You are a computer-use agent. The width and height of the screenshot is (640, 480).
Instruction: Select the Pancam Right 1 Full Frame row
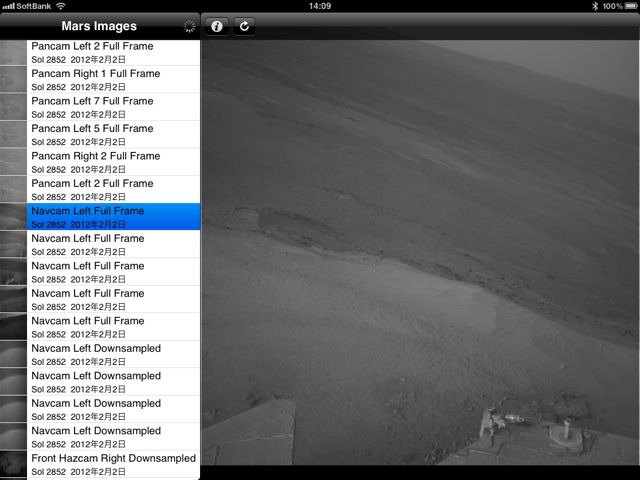pos(100,80)
